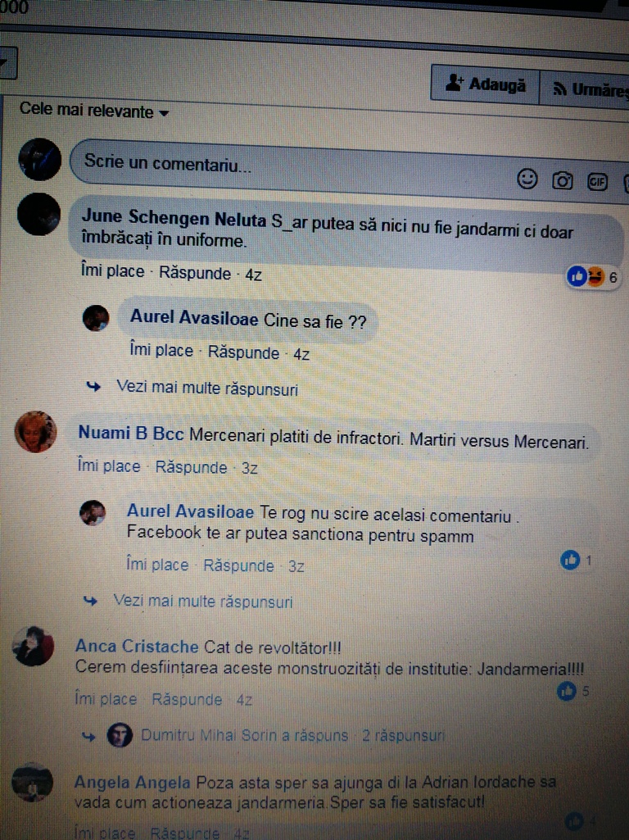Open the Cele mai relevante sort dropdown
This screenshot has height=840, width=629.
coord(94,111)
